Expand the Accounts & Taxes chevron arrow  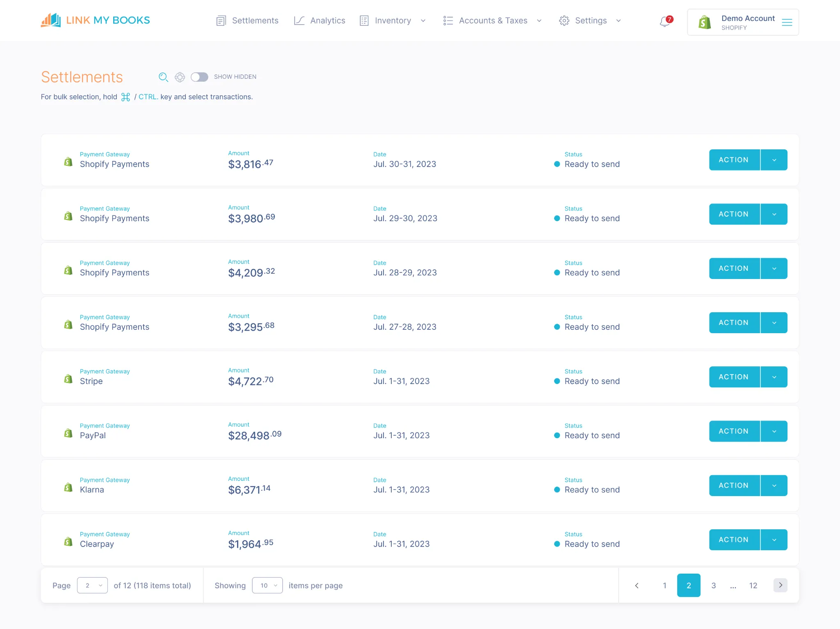tap(539, 21)
